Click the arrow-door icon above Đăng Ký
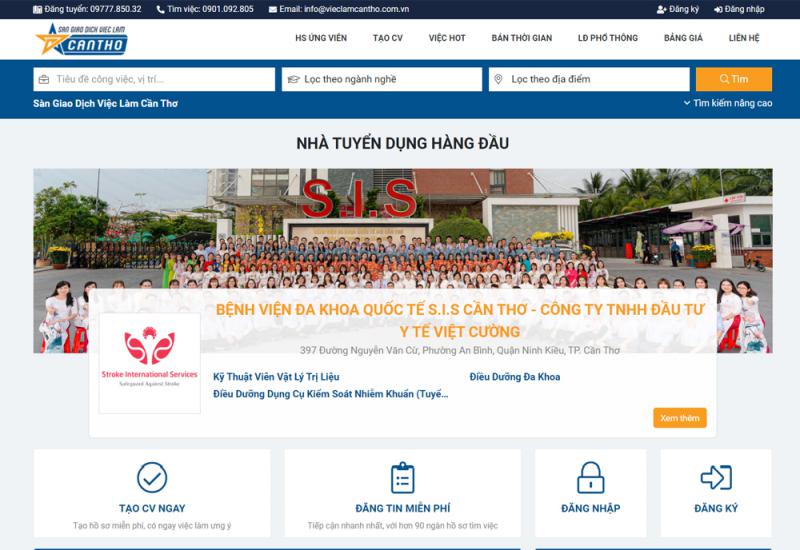The width and height of the screenshot is (800, 550). [x=716, y=477]
